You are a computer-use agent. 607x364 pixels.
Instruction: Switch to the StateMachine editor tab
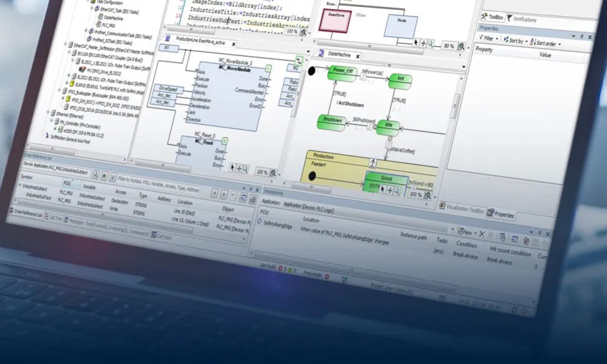(339, 54)
